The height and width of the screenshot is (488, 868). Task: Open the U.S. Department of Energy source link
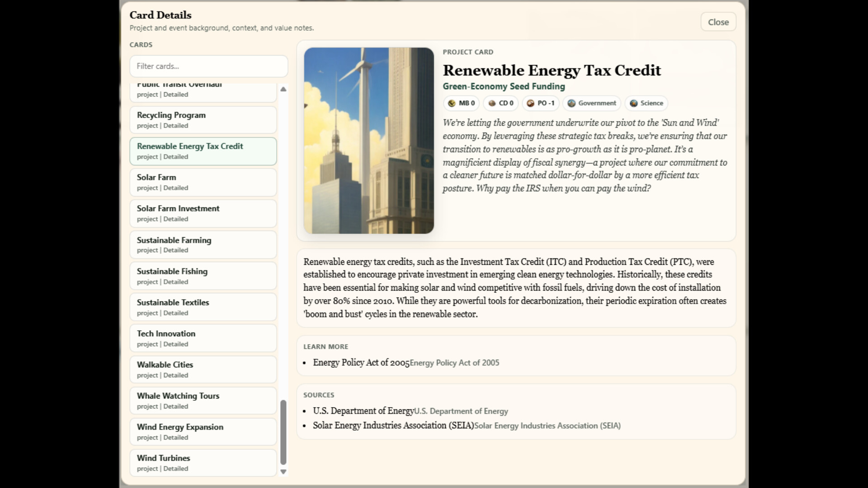(x=363, y=411)
